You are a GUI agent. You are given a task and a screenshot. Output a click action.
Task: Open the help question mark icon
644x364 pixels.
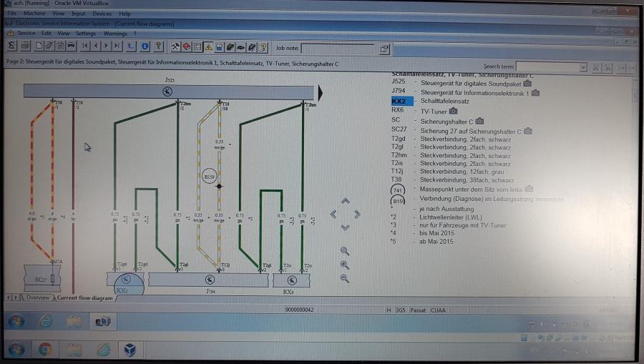pyautogui.click(x=159, y=46)
